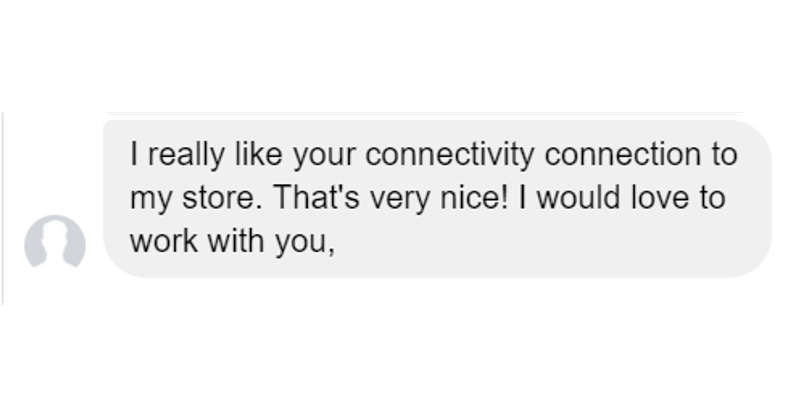The height and width of the screenshot is (400, 792).
Task: Click the word "with" on the last line
Action: 236,240
